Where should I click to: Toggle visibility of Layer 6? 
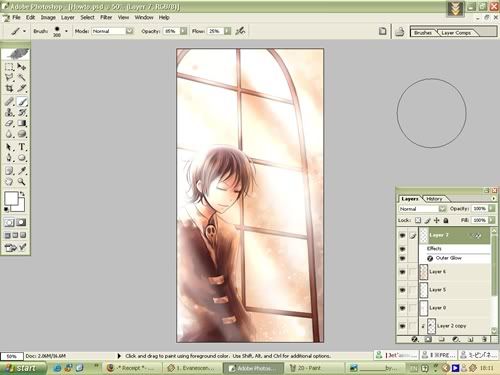coord(402,272)
